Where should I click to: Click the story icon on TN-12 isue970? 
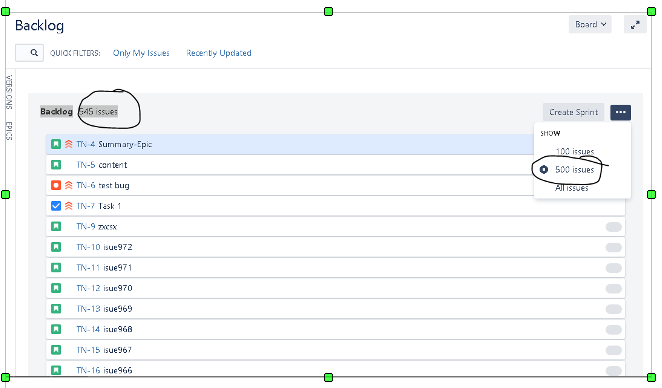tap(56, 288)
